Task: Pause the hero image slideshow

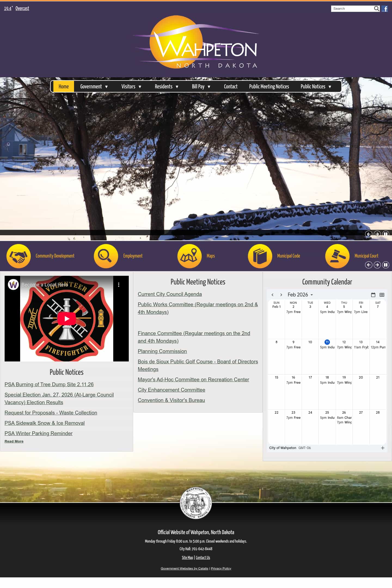Action: coord(386,234)
